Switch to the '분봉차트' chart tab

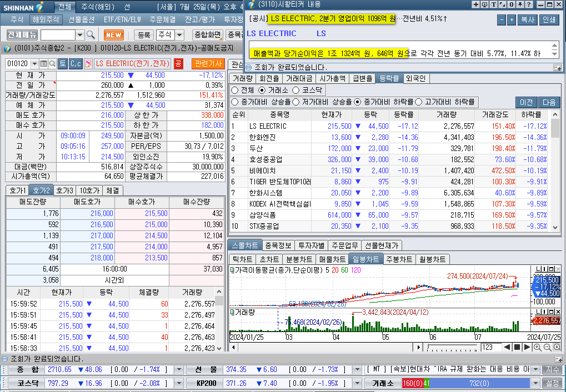[x=299, y=259]
